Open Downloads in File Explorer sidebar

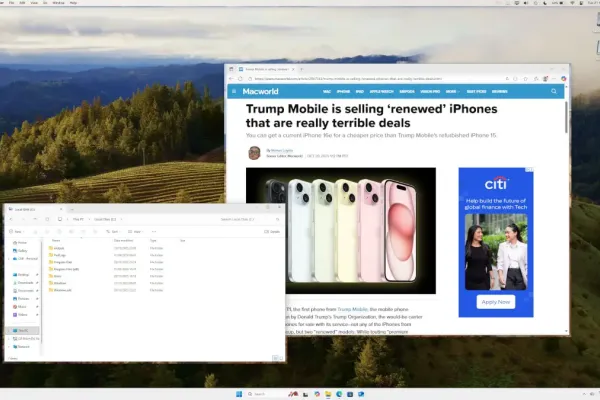pyautogui.click(x=25, y=282)
